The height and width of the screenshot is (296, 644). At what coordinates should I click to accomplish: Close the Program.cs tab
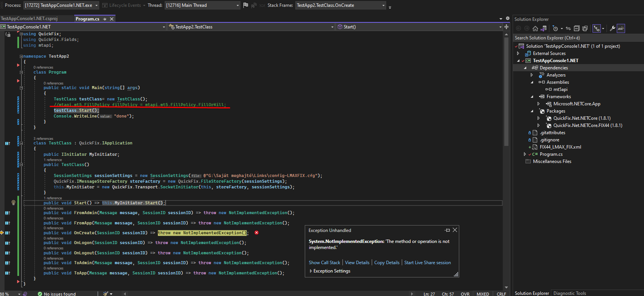pos(112,19)
